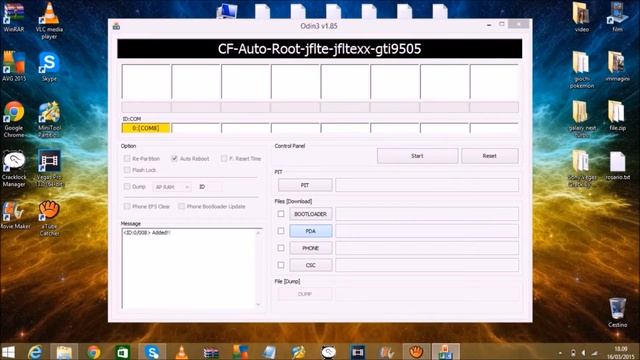Select the 'file.zip' desktop folder
The image size is (640, 360).
617,116
